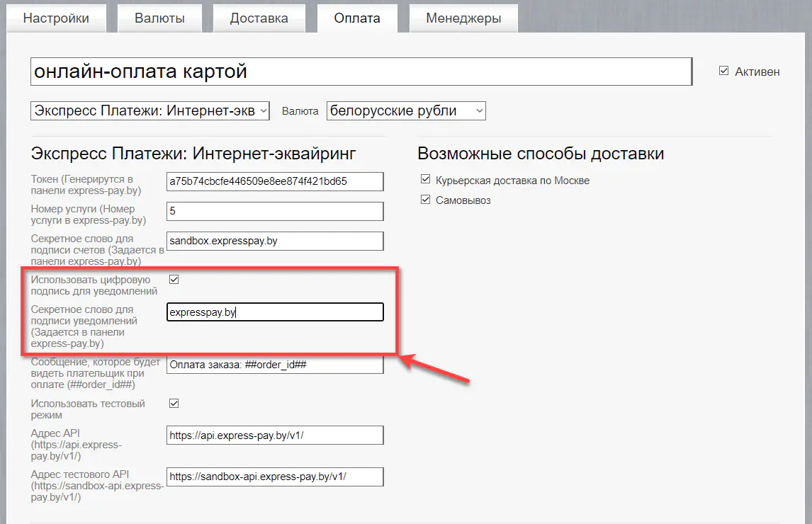Image resolution: width=812 pixels, height=524 pixels.
Task: Select the token input field
Action: (x=274, y=181)
